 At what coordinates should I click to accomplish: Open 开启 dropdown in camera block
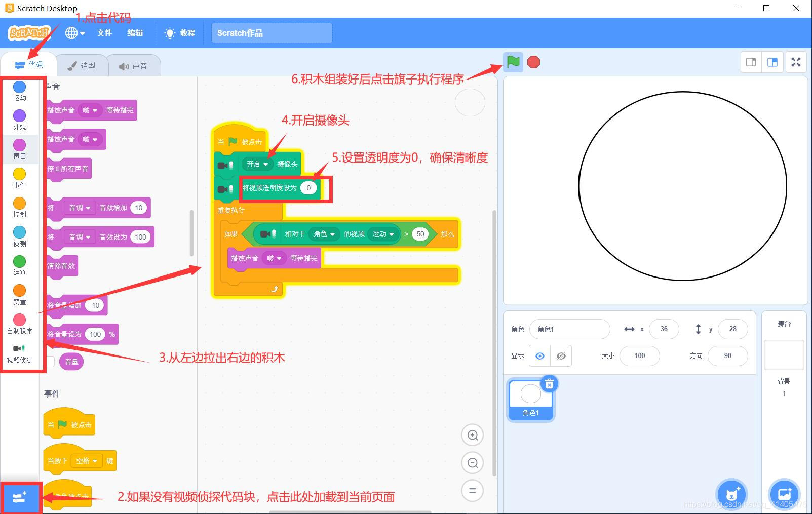click(257, 164)
